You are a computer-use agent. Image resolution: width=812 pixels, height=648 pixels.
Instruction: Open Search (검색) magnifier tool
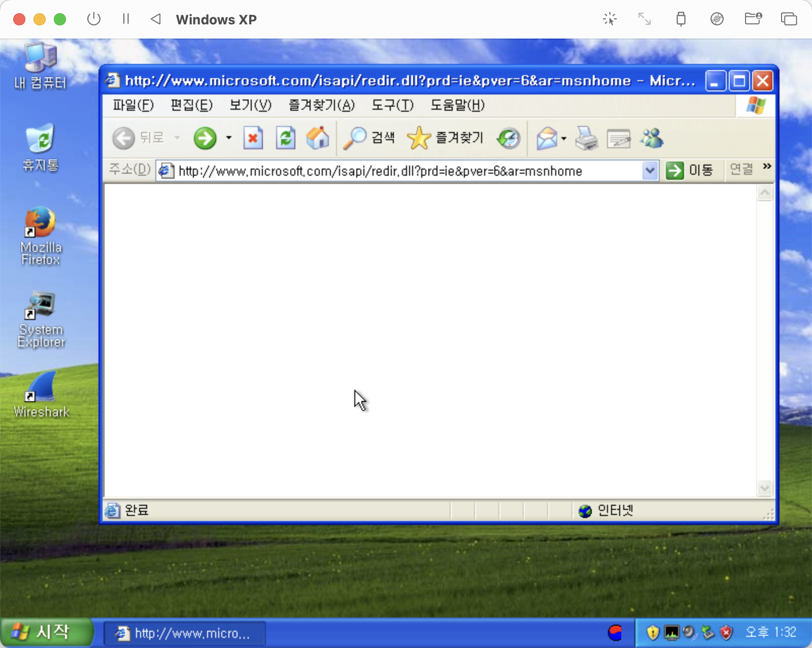tap(369, 138)
